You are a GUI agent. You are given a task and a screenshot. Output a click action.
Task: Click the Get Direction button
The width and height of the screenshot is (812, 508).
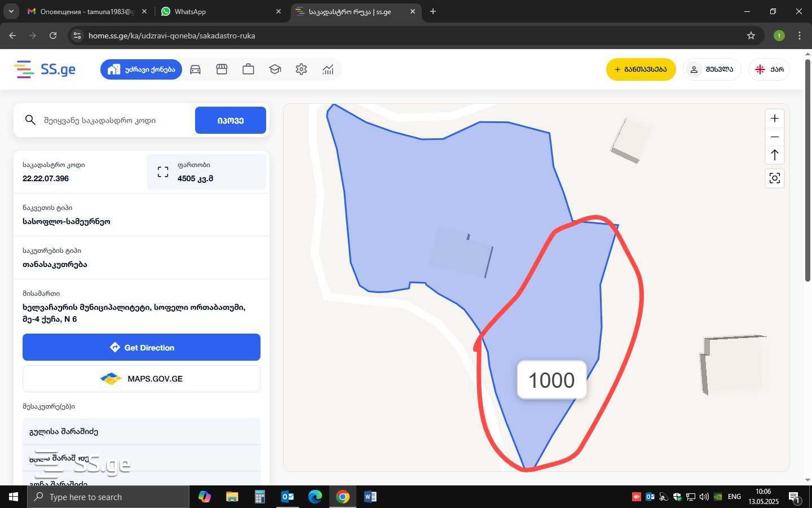142,347
